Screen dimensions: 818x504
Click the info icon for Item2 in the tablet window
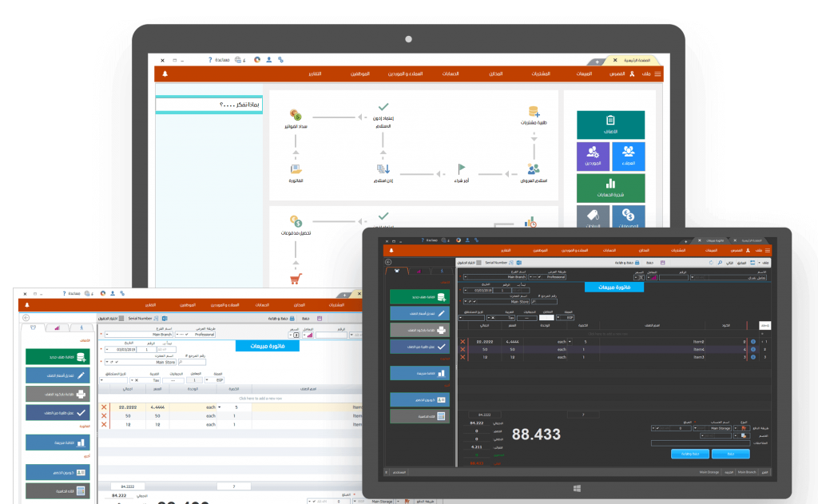[752, 342]
